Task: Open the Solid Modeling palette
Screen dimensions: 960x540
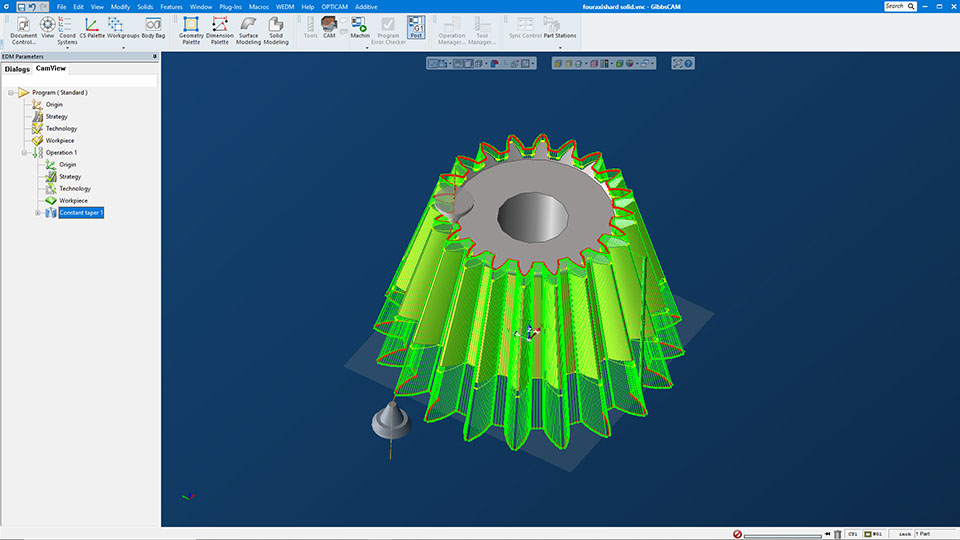Action: tap(276, 30)
